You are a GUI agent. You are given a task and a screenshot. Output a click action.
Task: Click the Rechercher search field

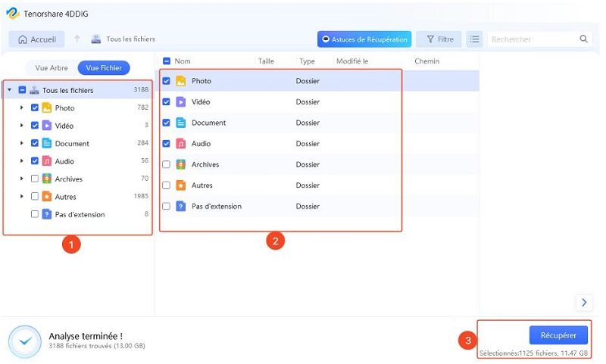click(532, 39)
